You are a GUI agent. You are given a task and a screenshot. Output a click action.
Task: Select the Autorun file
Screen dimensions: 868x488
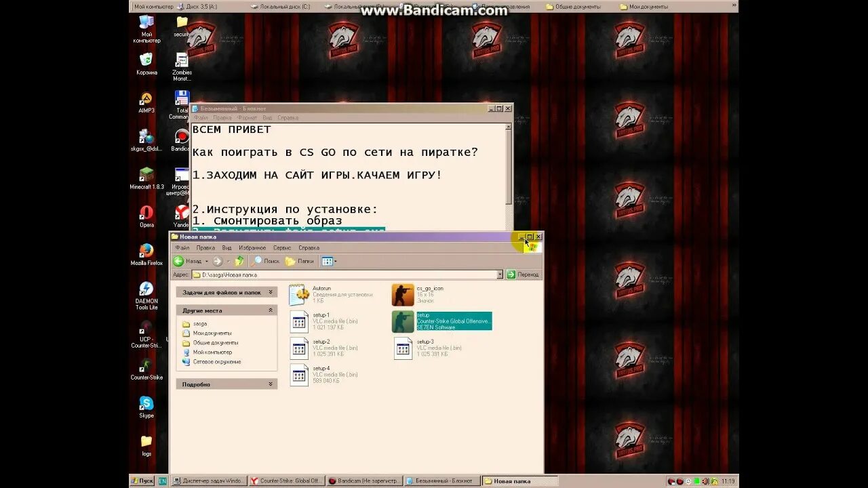tap(332, 294)
